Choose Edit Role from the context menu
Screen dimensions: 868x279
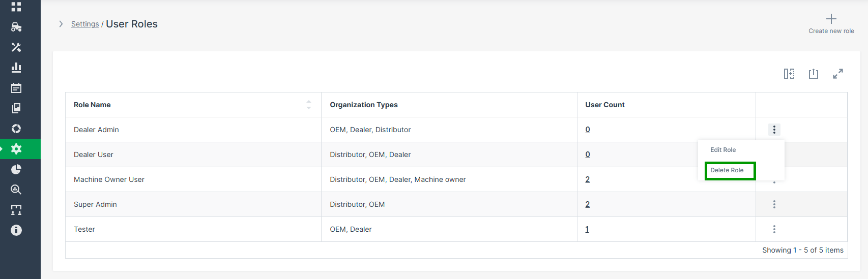723,150
